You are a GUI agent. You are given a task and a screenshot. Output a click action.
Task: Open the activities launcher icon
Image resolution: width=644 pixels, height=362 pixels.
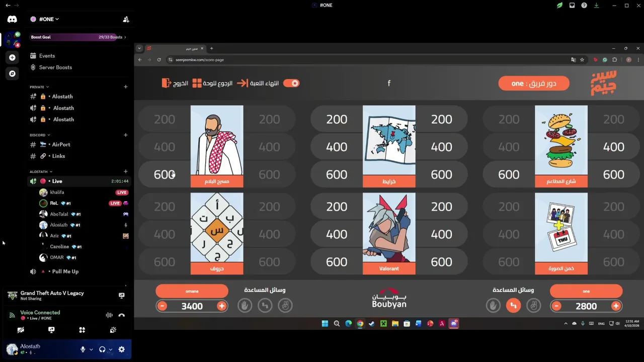82,330
